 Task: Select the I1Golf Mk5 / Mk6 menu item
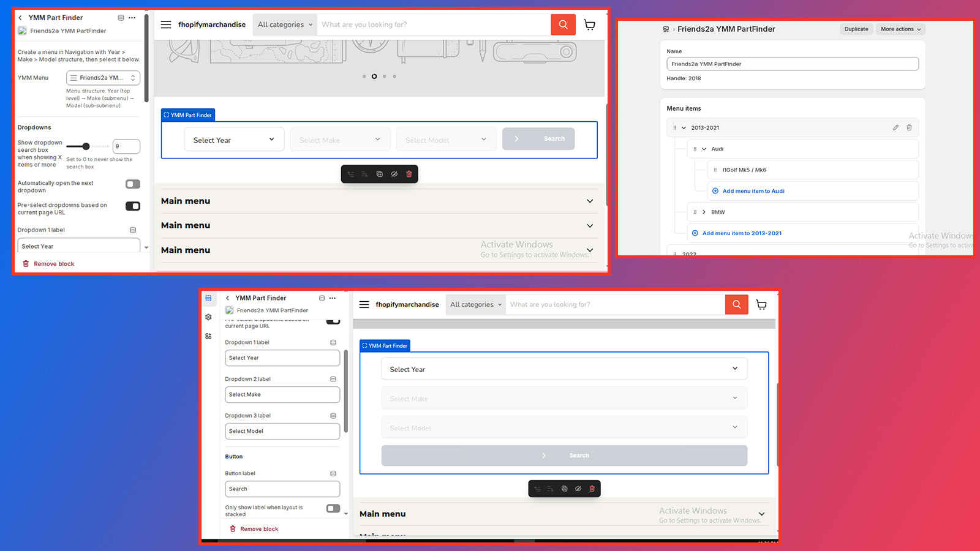pyautogui.click(x=744, y=170)
